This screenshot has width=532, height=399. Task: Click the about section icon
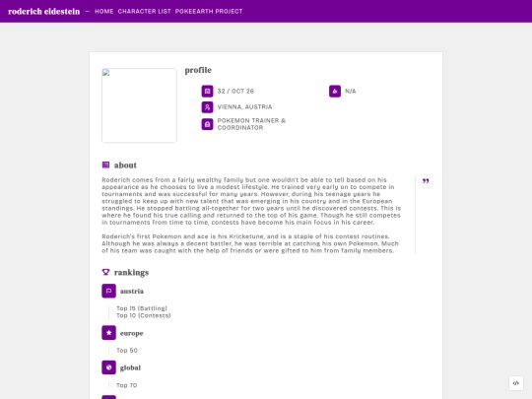[105, 165]
